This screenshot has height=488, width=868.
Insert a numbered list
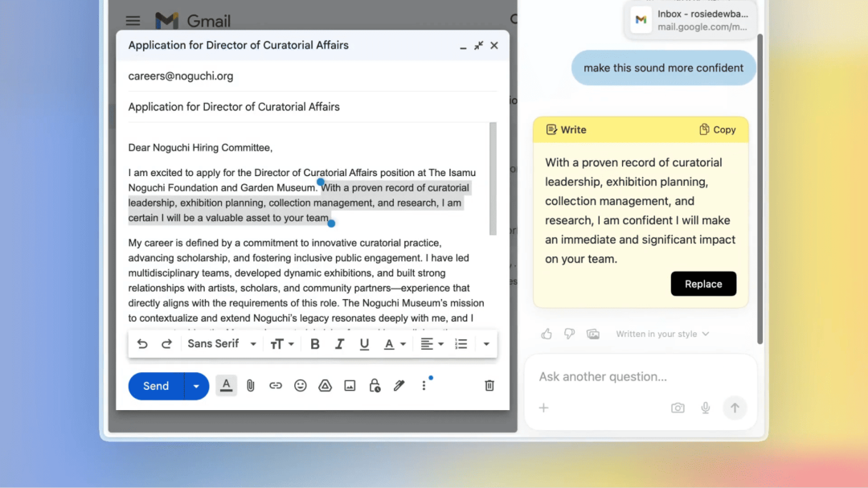pyautogui.click(x=461, y=344)
